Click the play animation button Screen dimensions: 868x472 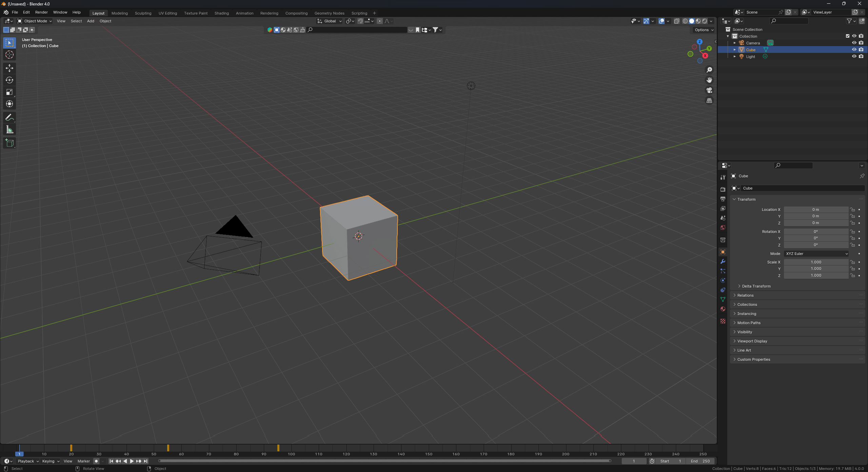point(132,461)
